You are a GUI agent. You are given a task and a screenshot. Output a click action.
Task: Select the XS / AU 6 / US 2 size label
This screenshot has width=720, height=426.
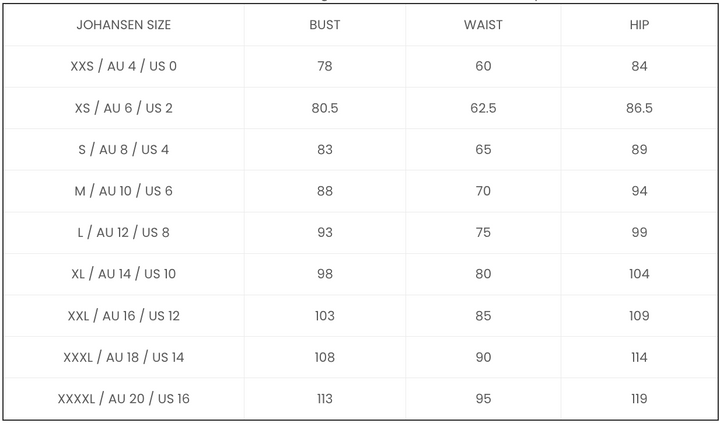[x=124, y=108]
